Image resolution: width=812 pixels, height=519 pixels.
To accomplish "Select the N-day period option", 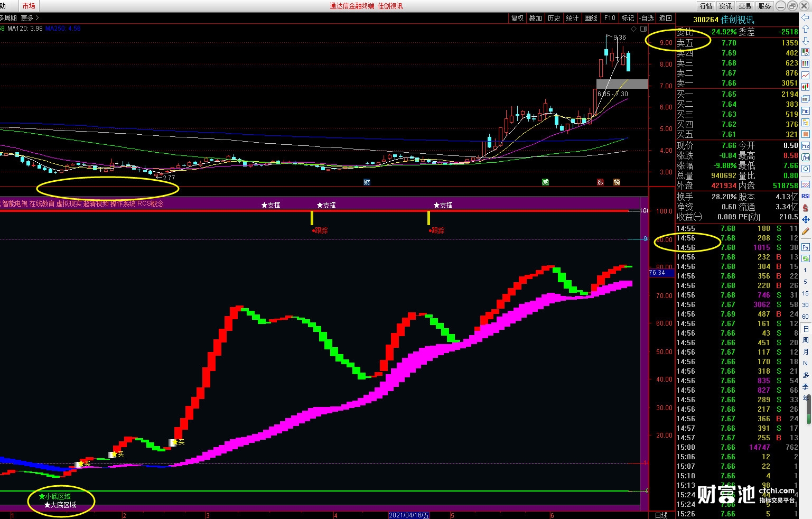I will (x=806, y=363).
